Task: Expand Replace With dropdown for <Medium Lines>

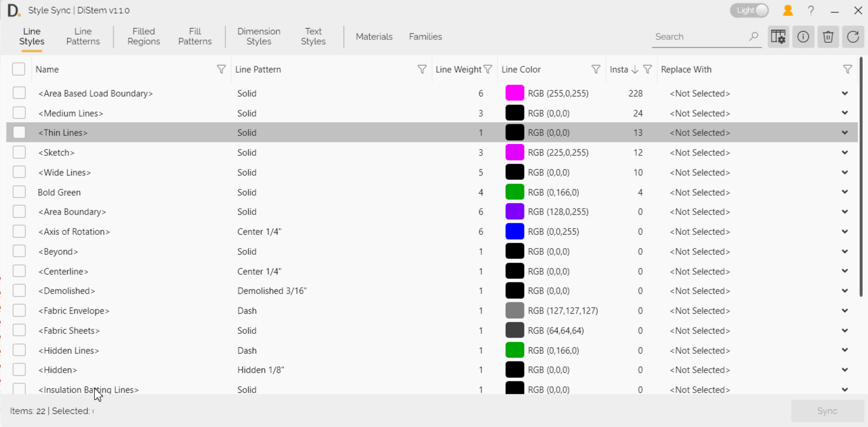Action: pos(845,113)
